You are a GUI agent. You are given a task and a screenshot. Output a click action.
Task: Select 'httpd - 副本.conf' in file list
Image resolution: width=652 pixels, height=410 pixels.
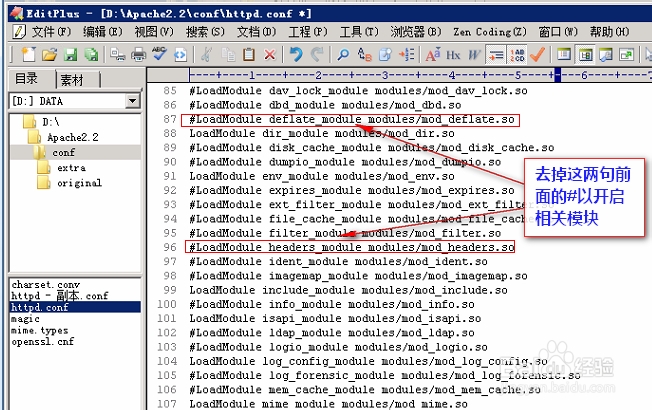pos(59,296)
